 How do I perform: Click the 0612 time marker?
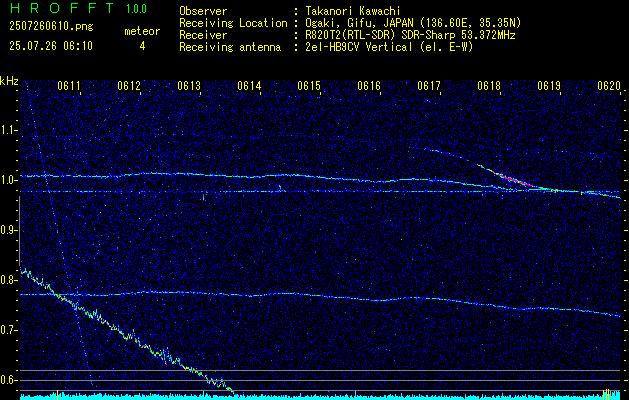tap(129, 86)
